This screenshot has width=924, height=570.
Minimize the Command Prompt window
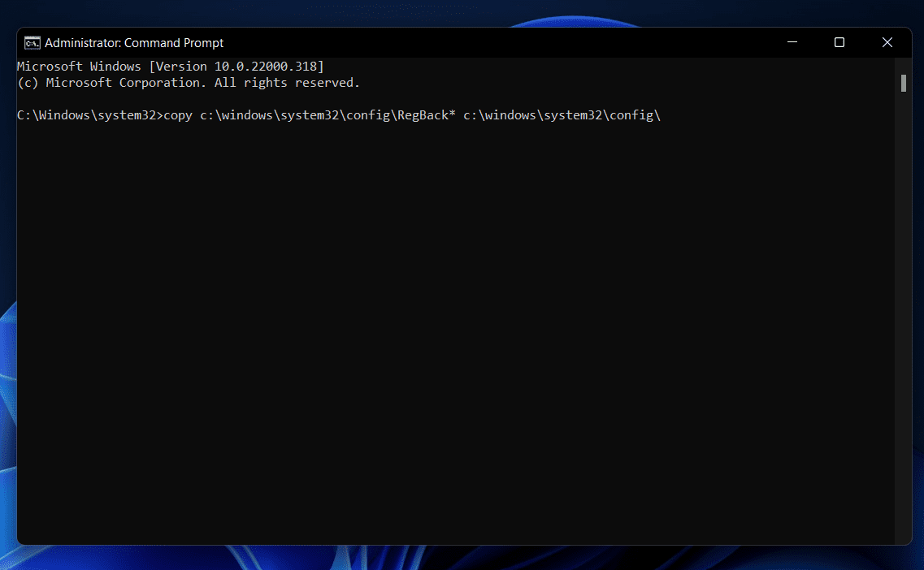coord(792,42)
